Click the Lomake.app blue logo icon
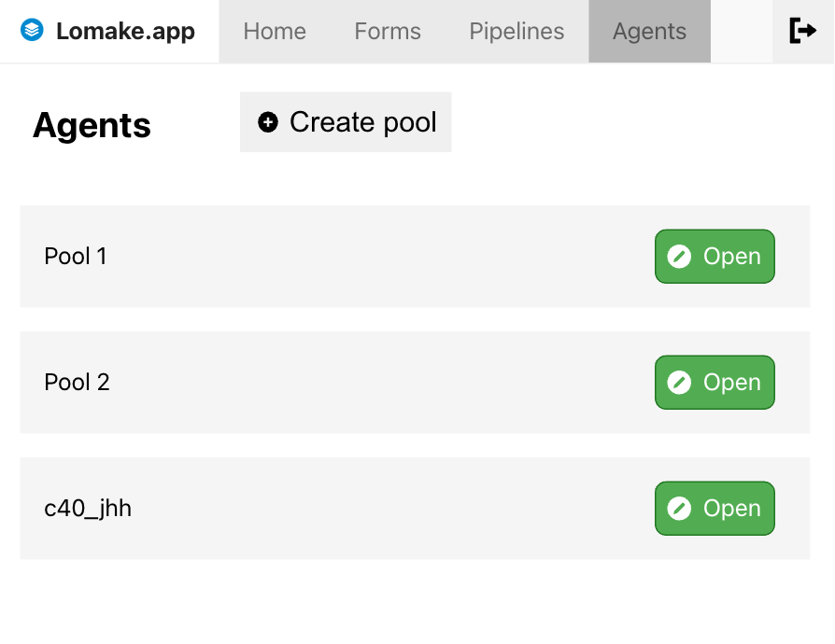 click(x=32, y=30)
